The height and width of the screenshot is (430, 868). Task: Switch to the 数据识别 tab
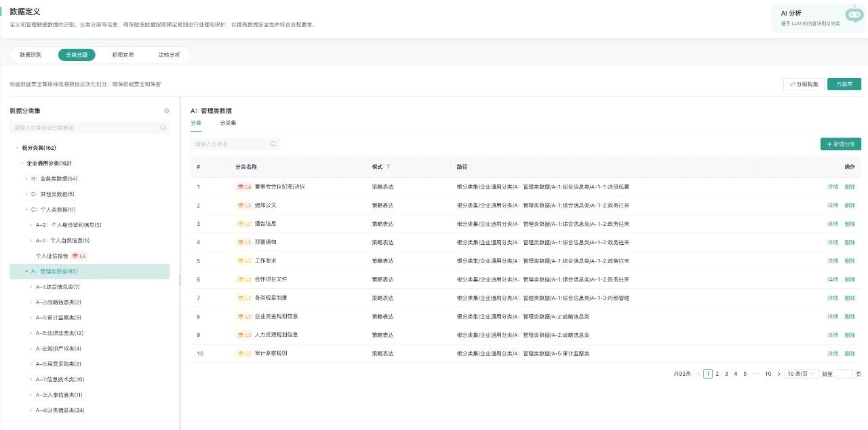coord(31,55)
